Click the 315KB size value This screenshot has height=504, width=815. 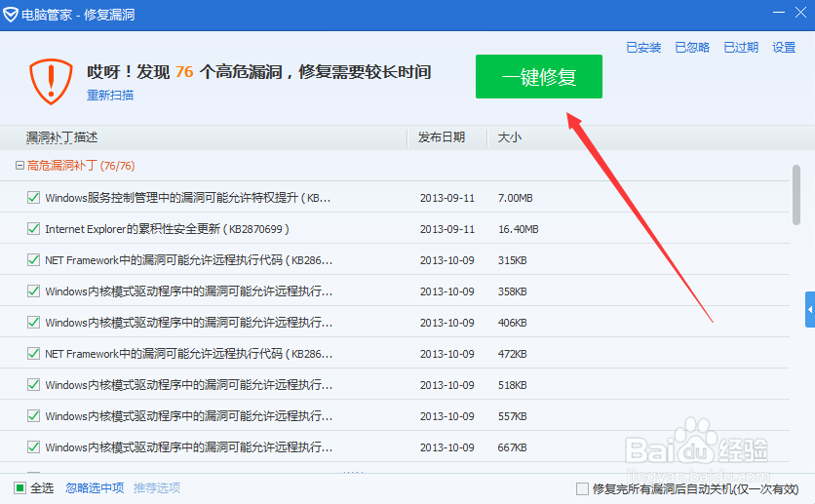(x=512, y=260)
